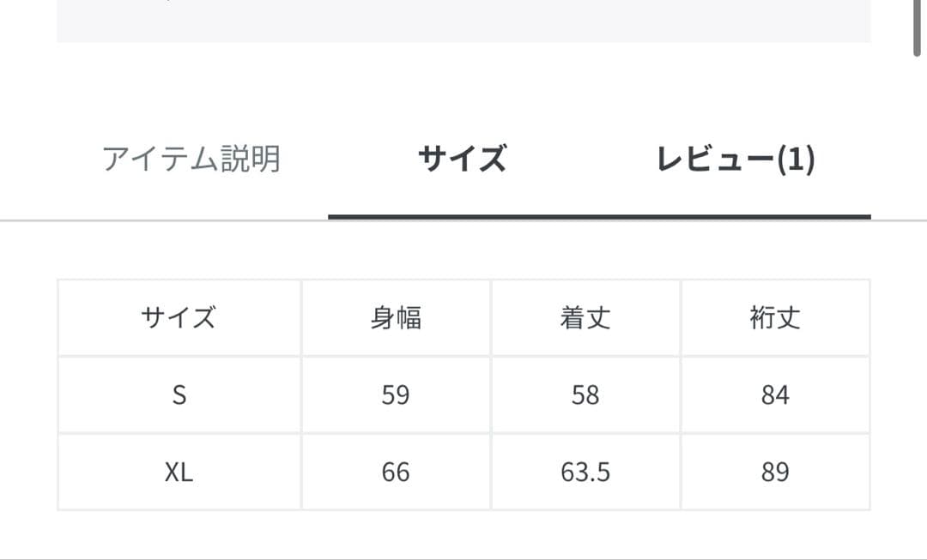Click the 59 body width cell

tap(397, 394)
